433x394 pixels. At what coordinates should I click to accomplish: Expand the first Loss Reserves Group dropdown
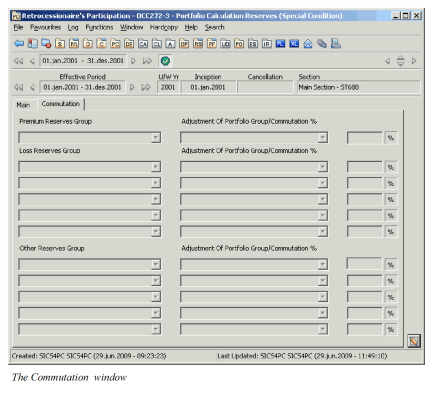[x=156, y=167]
